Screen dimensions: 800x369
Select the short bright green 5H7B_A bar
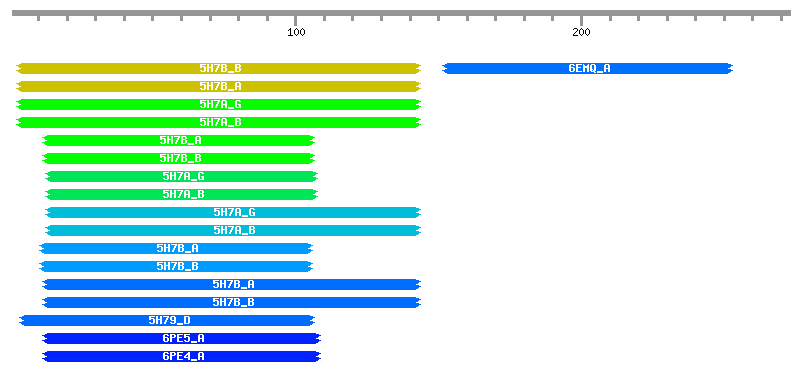[x=179, y=140]
